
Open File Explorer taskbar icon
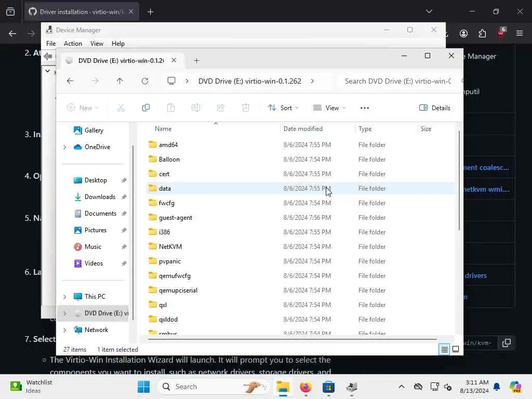[283, 387]
